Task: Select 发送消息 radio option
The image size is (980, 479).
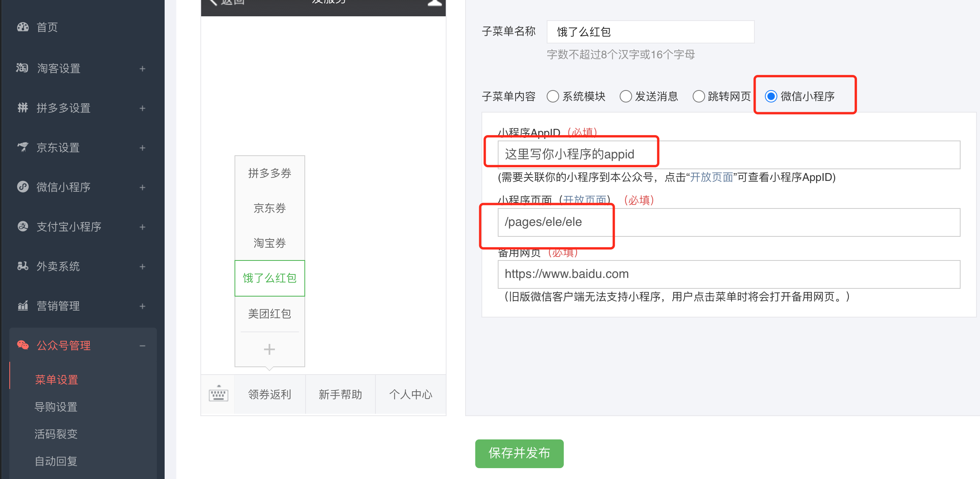Action: click(x=626, y=96)
